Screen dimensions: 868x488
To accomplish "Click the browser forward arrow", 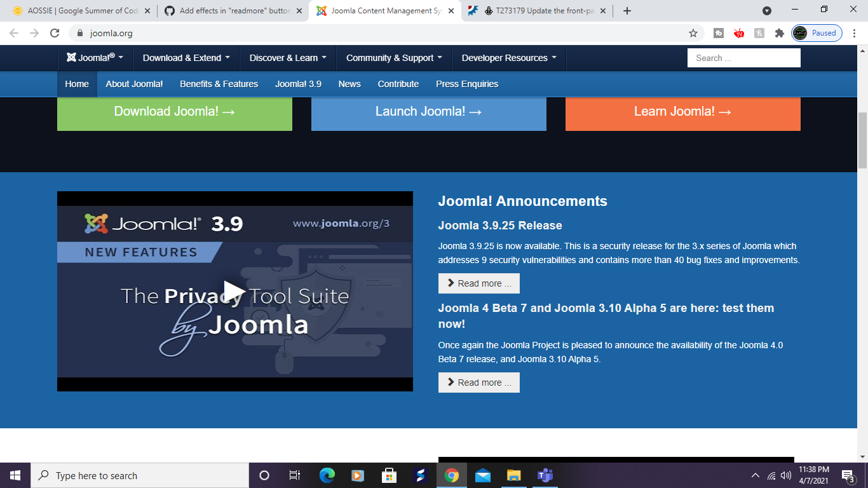I will click(34, 33).
